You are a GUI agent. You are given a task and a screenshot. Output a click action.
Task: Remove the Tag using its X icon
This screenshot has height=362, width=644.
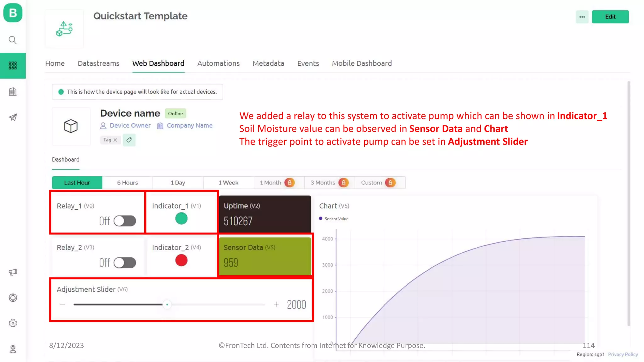(x=115, y=140)
